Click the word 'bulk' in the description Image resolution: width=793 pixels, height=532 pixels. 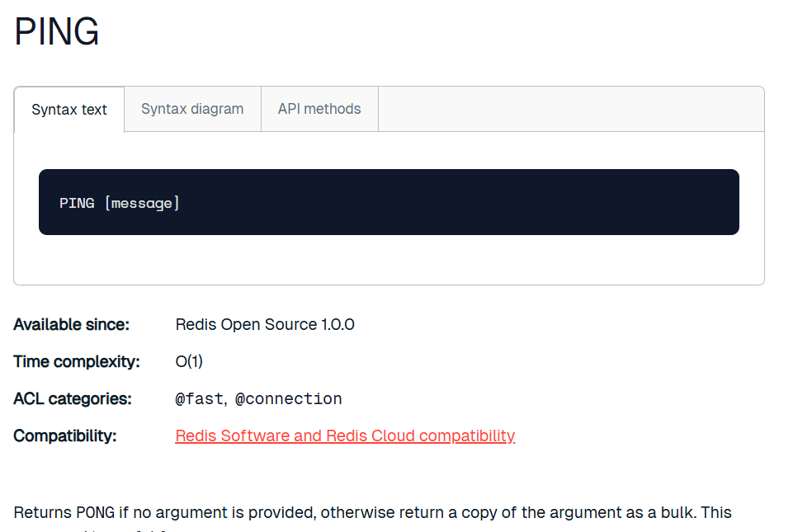679,513
